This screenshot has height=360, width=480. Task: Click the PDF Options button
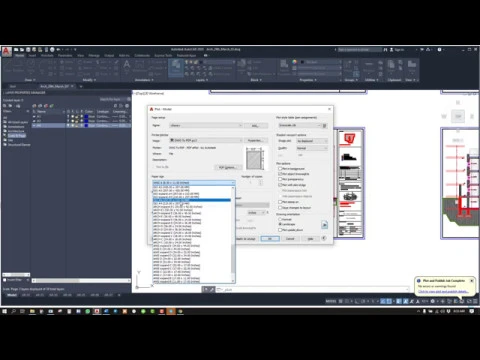228,167
